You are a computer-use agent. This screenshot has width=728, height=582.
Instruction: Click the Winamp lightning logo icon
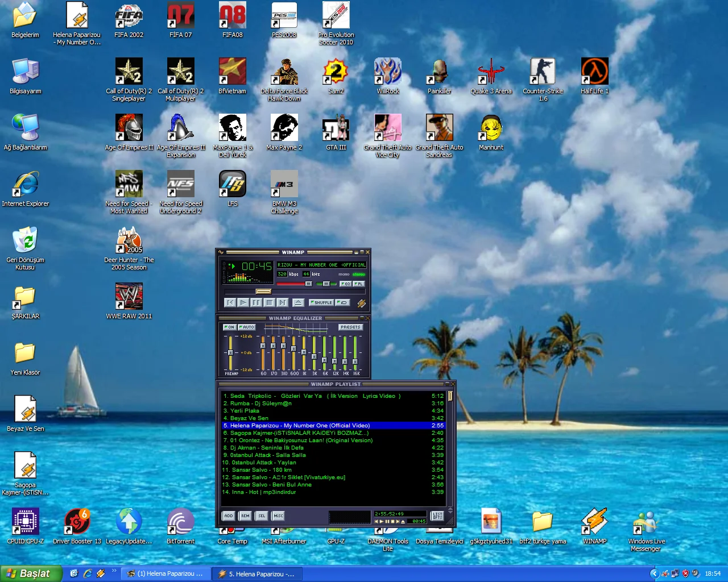[361, 303]
